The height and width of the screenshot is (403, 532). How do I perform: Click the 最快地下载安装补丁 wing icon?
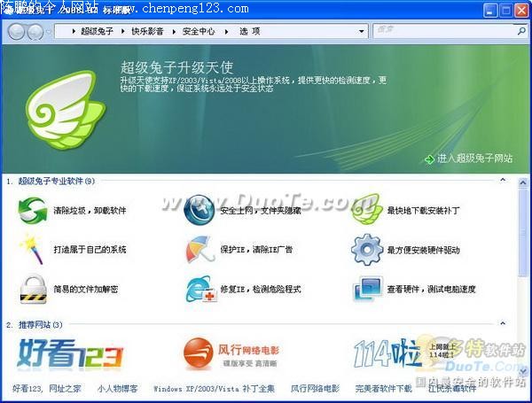[365, 211]
